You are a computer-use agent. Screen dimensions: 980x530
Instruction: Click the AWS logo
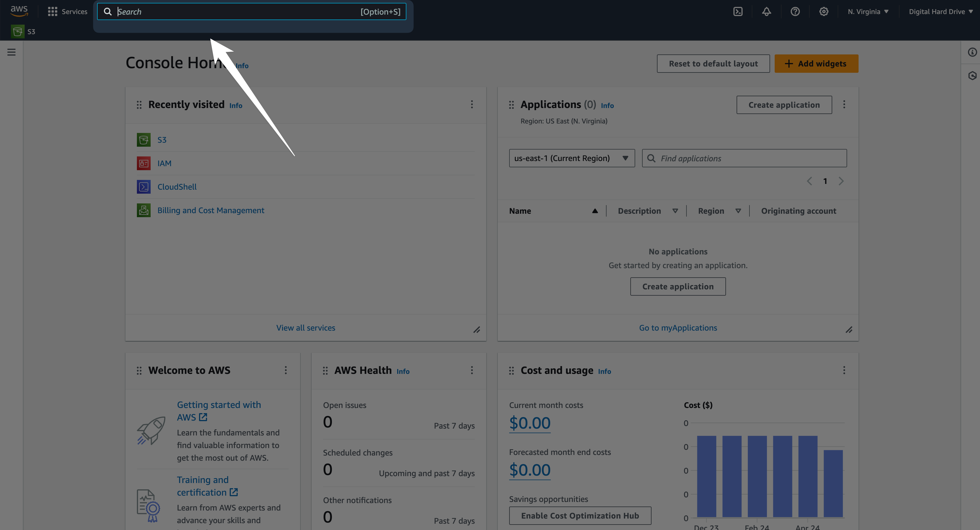tap(19, 11)
